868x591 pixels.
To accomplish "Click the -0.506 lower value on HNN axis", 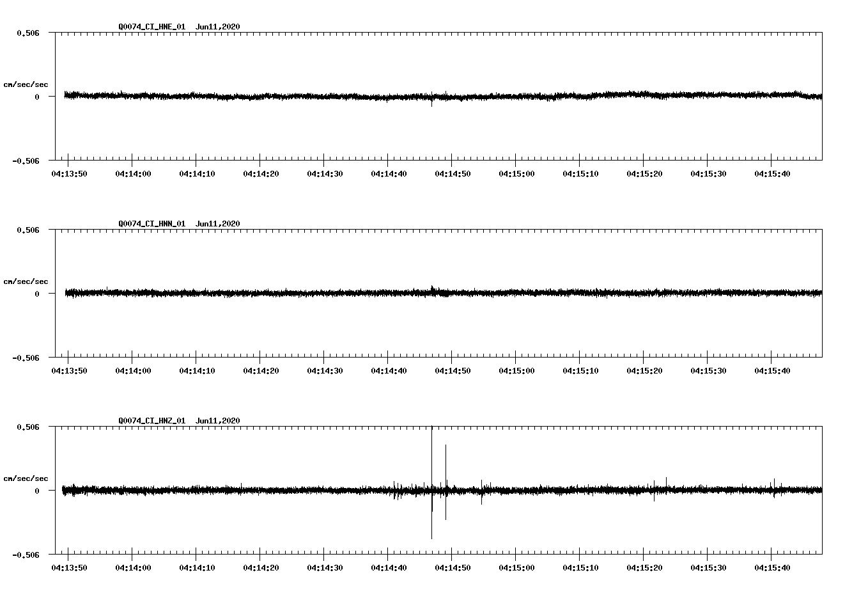I will (x=26, y=358).
